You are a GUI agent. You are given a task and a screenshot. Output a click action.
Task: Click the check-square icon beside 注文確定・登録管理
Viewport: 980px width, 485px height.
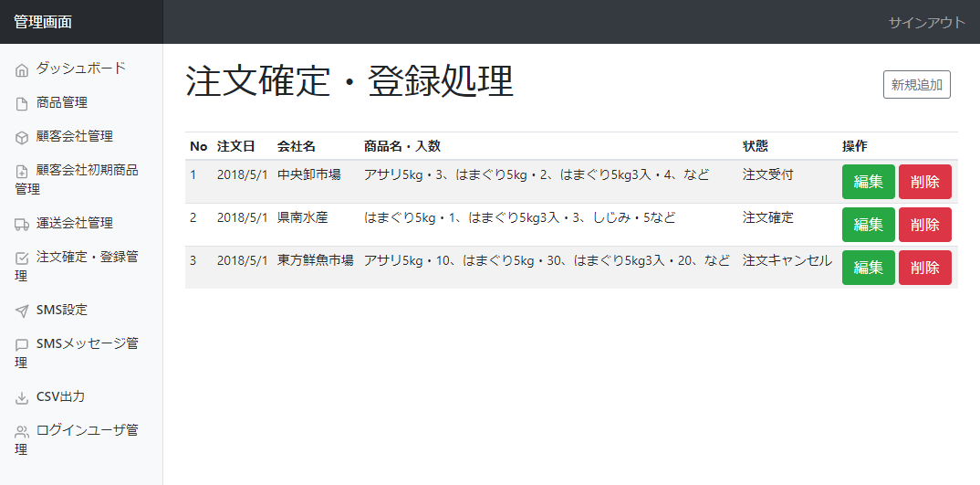pyautogui.click(x=22, y=258)
